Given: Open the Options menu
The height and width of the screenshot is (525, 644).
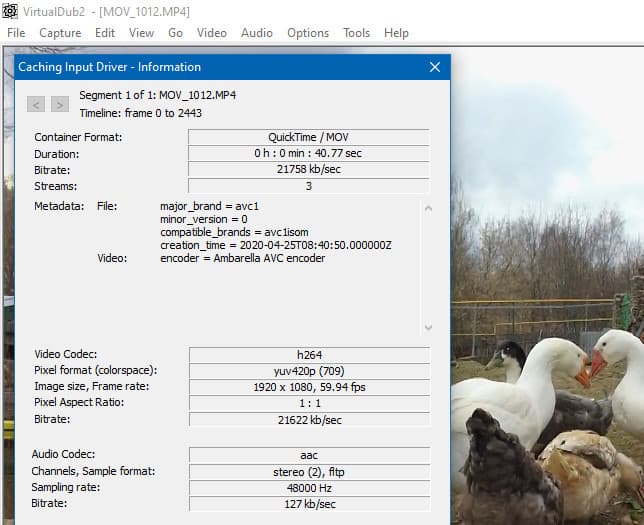Looking at the screenshot, I should pyautogui.click(x=308, y=33).
